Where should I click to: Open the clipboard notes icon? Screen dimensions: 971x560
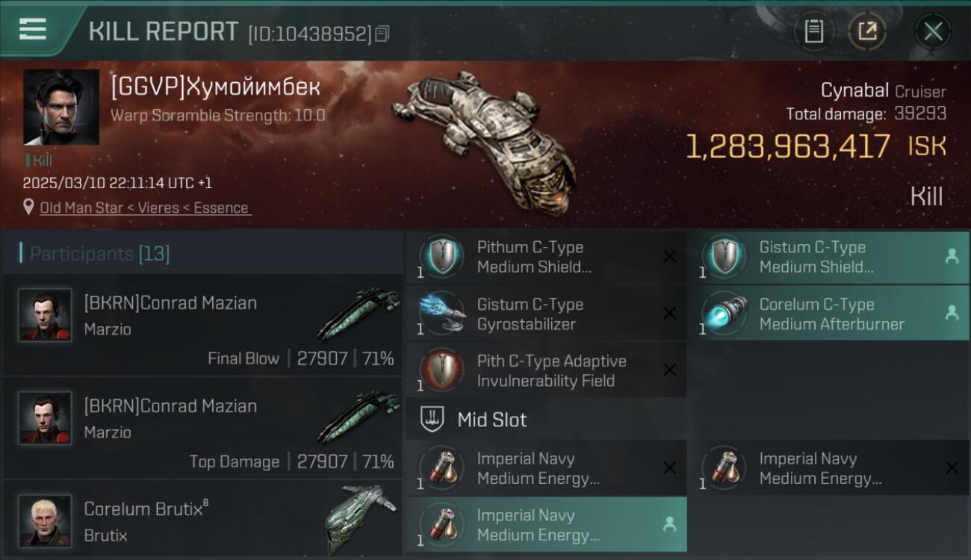point(814,31)
